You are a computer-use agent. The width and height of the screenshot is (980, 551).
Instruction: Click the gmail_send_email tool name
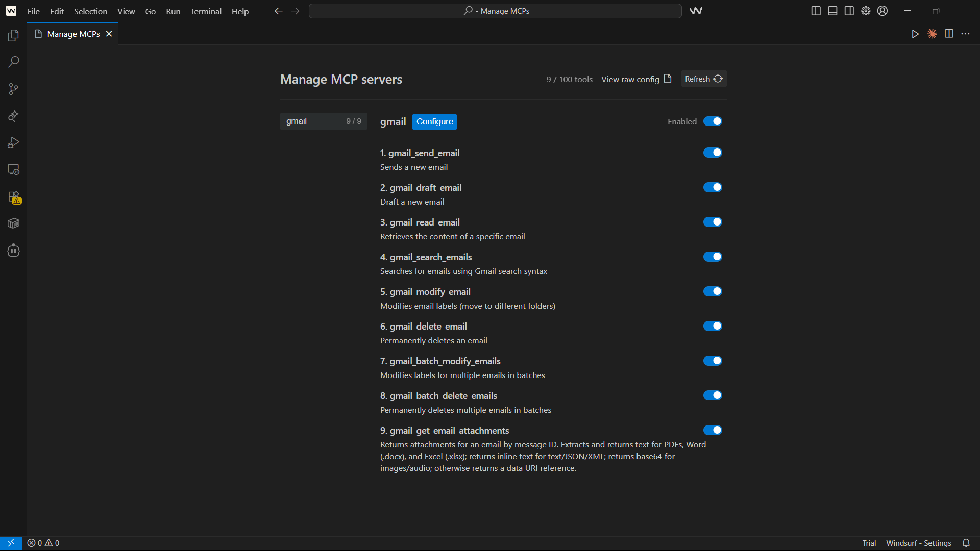point(420,153)
